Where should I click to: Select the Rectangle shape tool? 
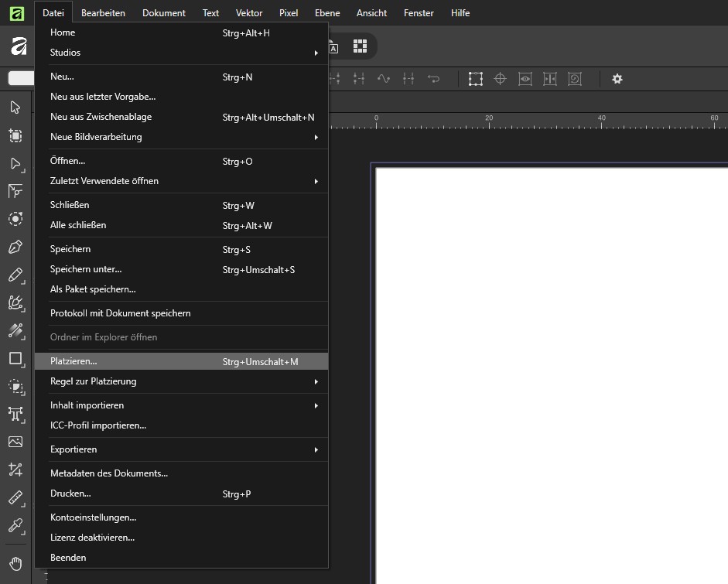point(15,358)
